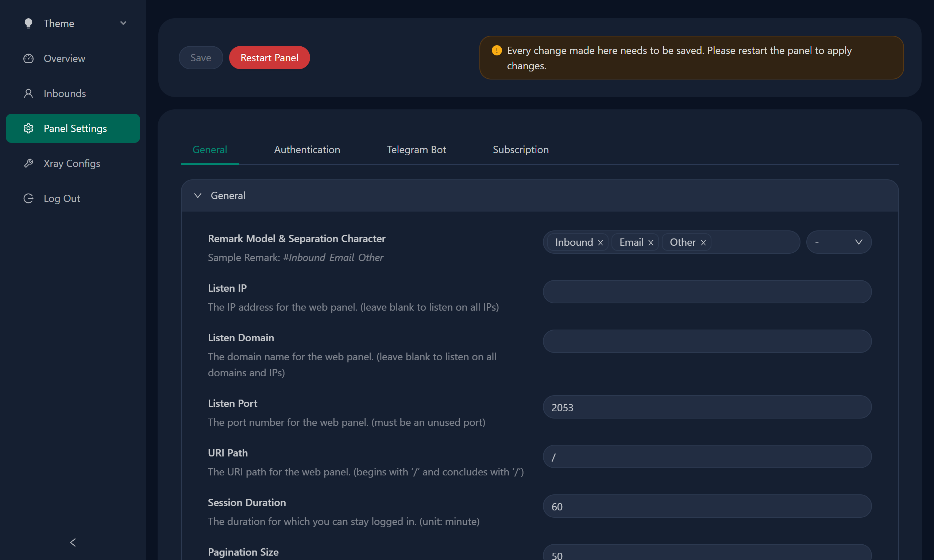Remove the Other remark tag
The height and width of the screenshot is (560, 934).
click(703, 243)
